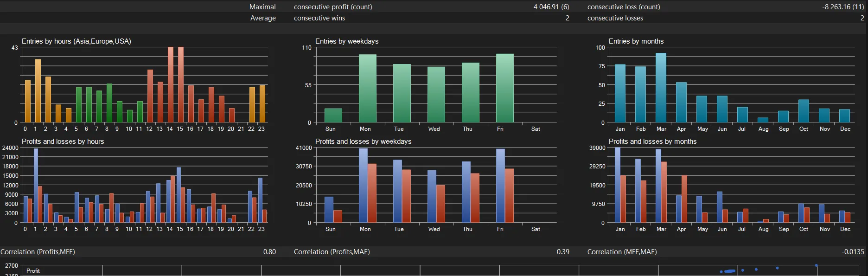Click the blue Mon bar in Profits and losses by weekdays
Viewport: 868px width, 276px height.
pyautogui.click(x=363, y=186)
